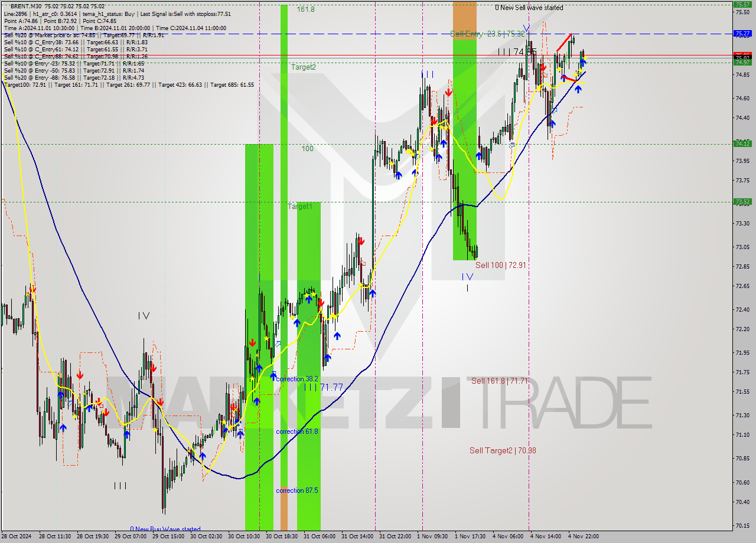Click the green 73.52 price tag
Viewport: 756px width, 543px height.
coord(742,201)
